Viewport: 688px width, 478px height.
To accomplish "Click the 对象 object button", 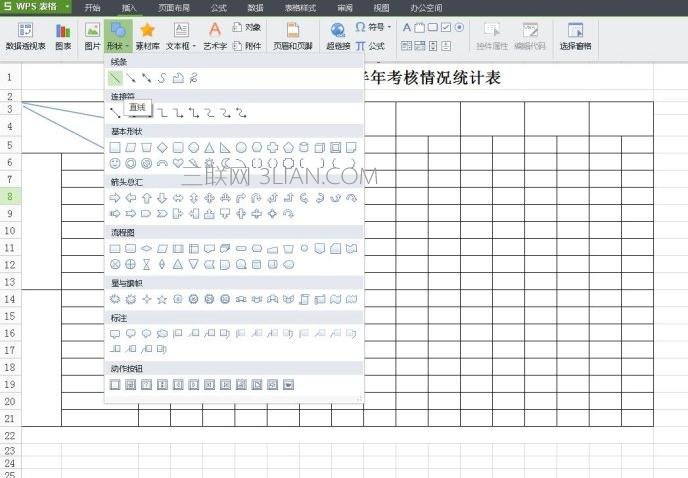I will pyautogui.click(x=247, y=27).
